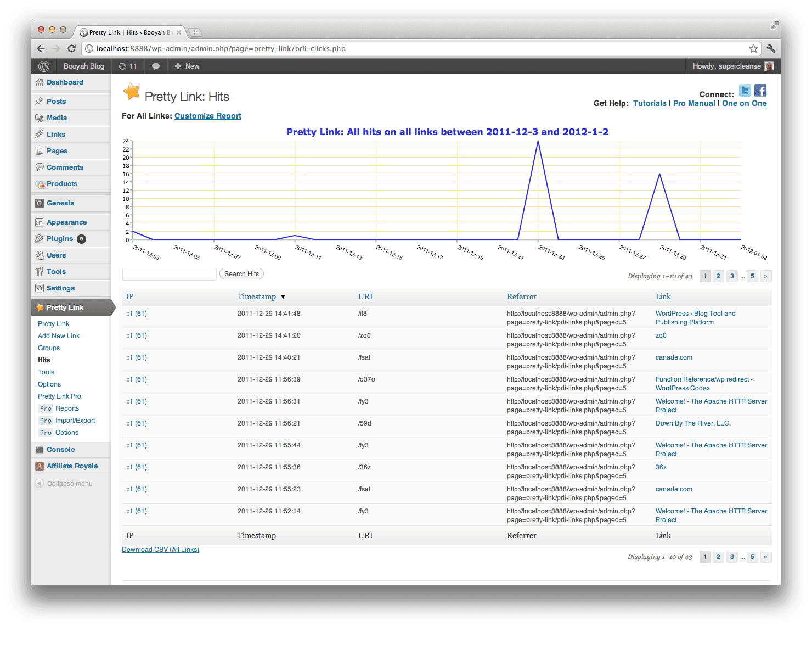The image size is (812, 666).
Task: Click the Affiliate Royale icon
Action: point(40,466)
